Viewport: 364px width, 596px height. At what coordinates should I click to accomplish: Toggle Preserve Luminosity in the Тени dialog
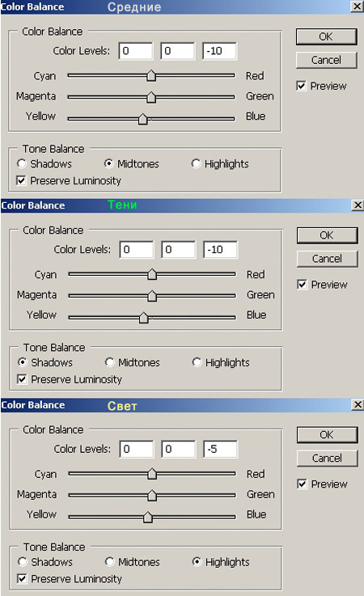(x=22, y=379)
